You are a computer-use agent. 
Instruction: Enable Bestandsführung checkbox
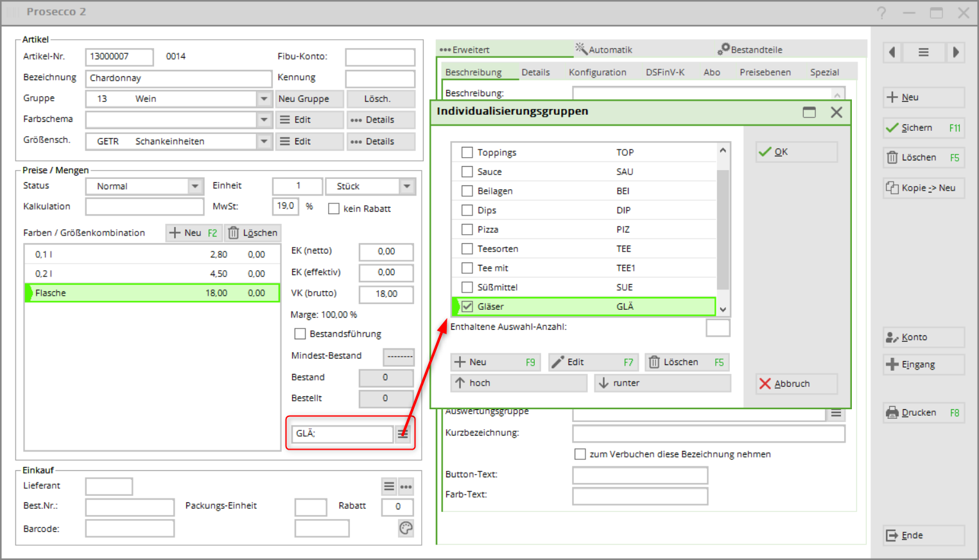300,334
